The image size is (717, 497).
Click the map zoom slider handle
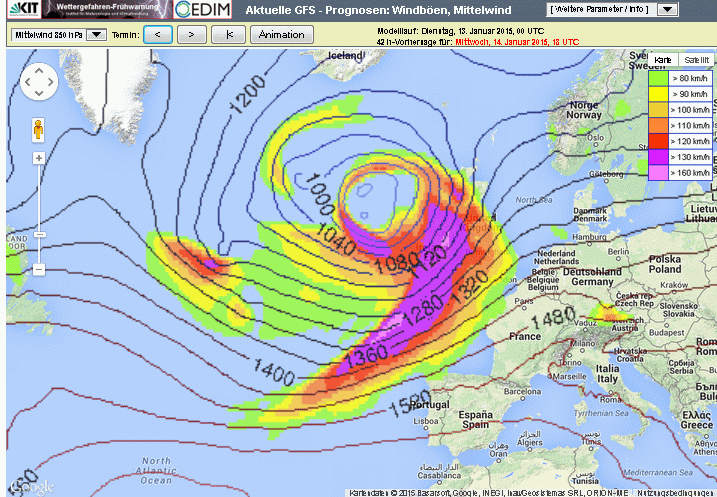tap(39, 234)
